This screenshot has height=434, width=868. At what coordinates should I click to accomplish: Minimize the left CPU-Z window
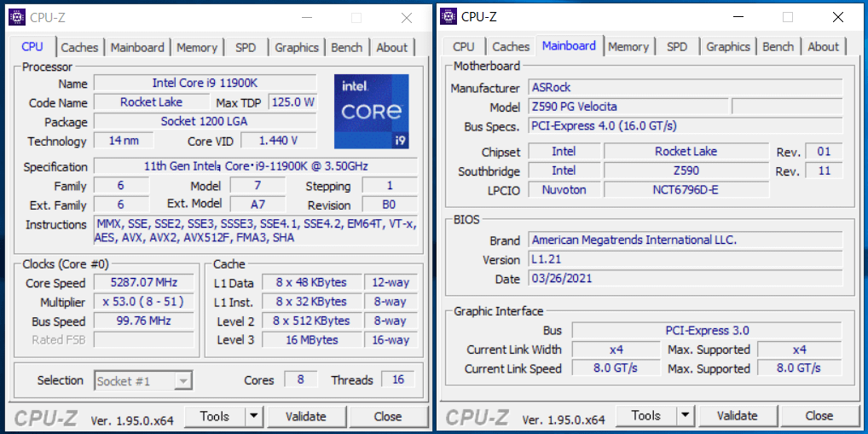coord(306,18)
